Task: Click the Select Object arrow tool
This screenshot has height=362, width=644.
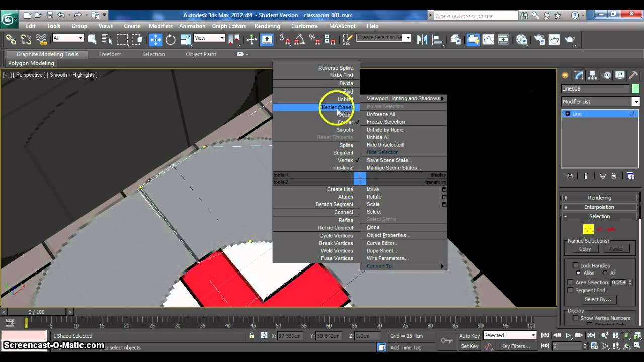Action: click(x=92, y=39)
